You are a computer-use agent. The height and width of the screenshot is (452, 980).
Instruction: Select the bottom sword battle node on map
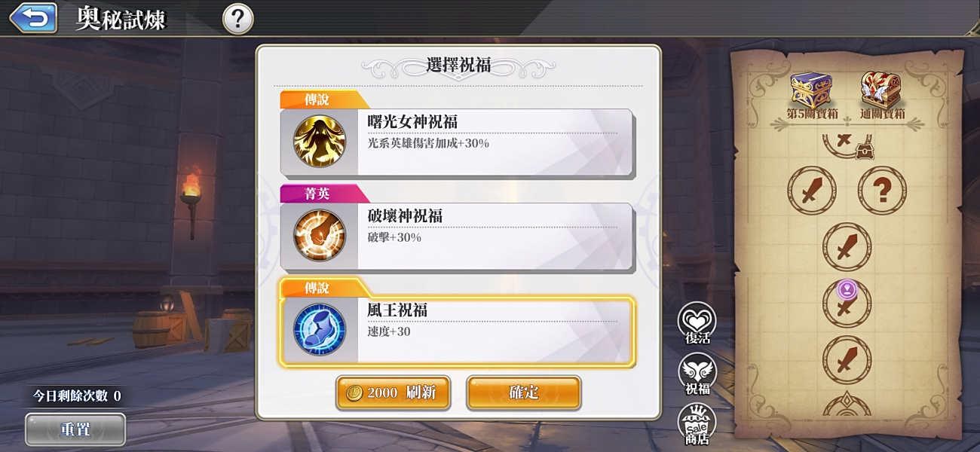(847, 360)
